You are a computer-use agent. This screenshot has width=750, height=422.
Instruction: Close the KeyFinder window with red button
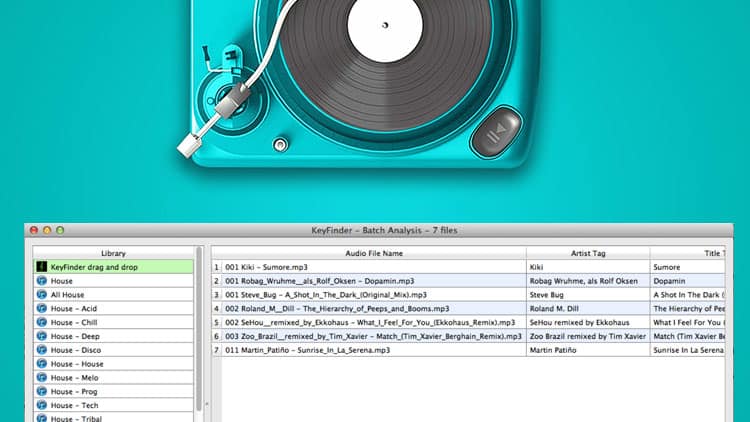pos(34,230)
